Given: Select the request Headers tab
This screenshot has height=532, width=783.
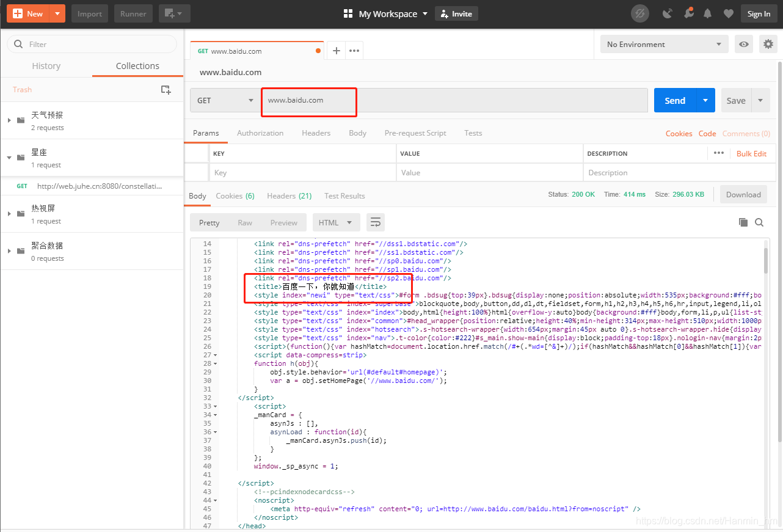Looking at the screenshot, I should tap(316, 133).
